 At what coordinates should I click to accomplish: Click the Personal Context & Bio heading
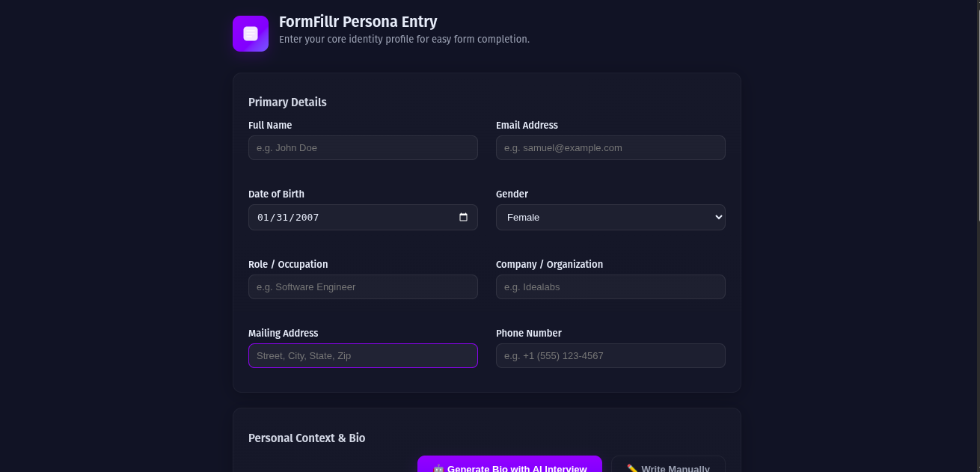(x=306, y=438)
